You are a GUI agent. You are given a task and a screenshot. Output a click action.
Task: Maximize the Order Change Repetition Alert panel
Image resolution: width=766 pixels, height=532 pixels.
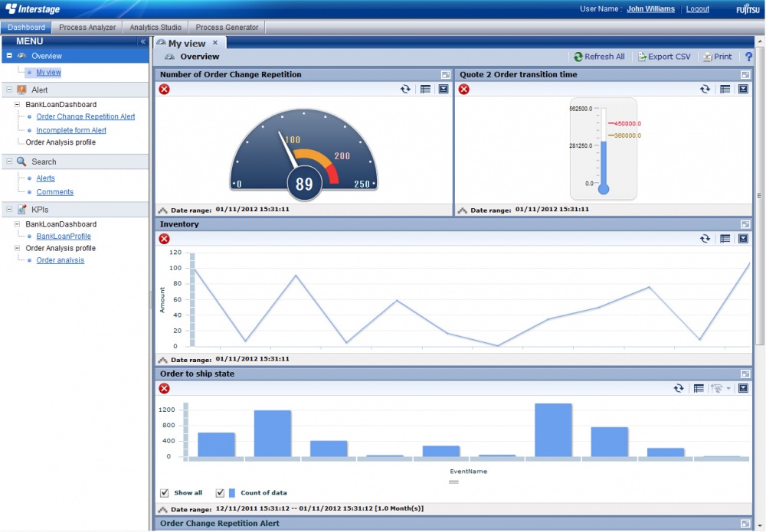click(x=745, y=524)
